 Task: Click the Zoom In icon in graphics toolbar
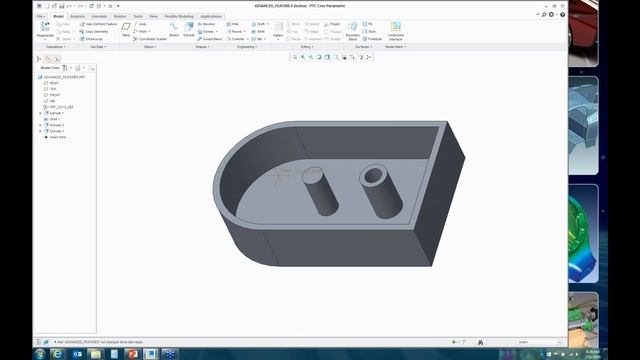303,58
